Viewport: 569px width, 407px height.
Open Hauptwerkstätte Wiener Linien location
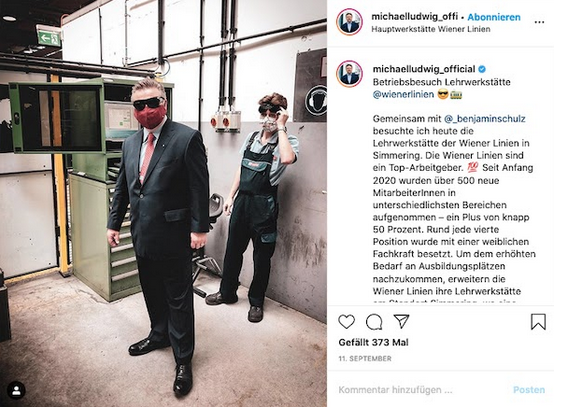[x=431, y=29]
